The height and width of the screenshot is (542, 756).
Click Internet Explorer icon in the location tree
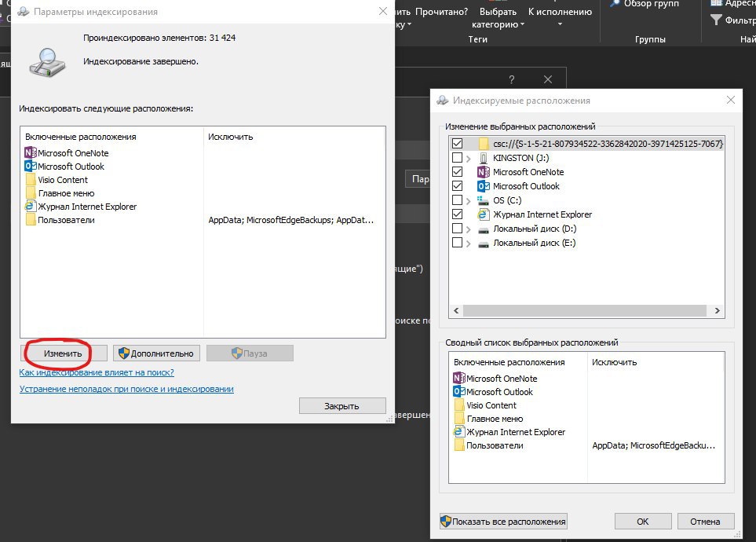483,214
